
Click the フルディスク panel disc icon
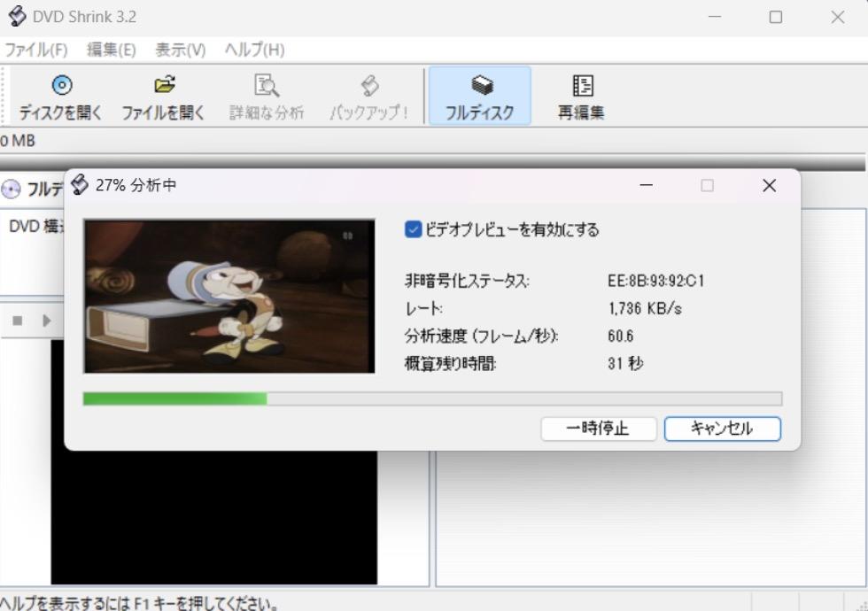[11, 189]
